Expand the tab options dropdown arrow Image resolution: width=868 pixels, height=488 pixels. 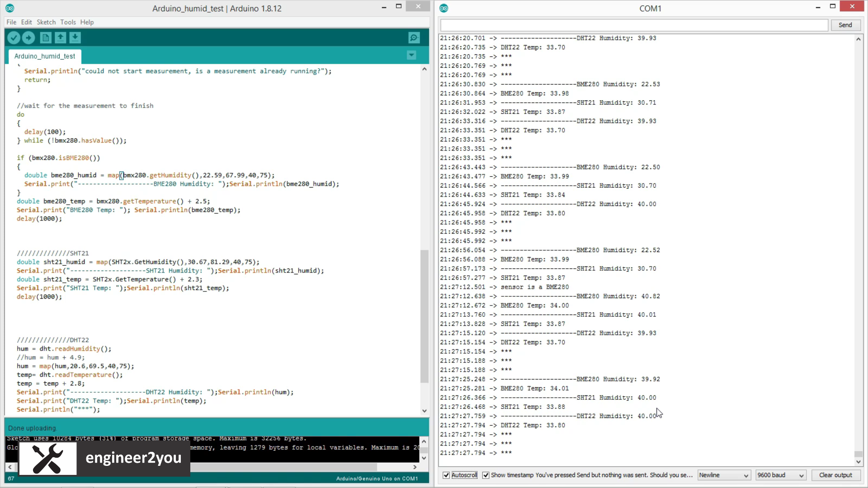[411, 55]
